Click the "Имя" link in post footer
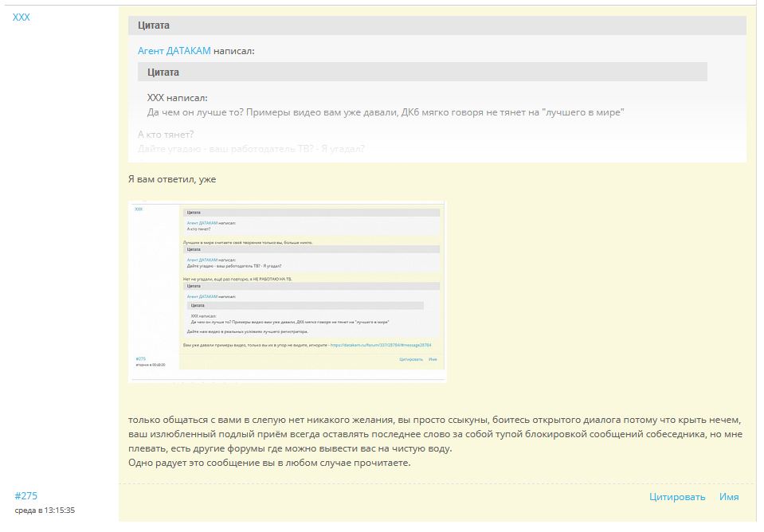The width and height of the screenshot is (764, 532). point(728,497)
